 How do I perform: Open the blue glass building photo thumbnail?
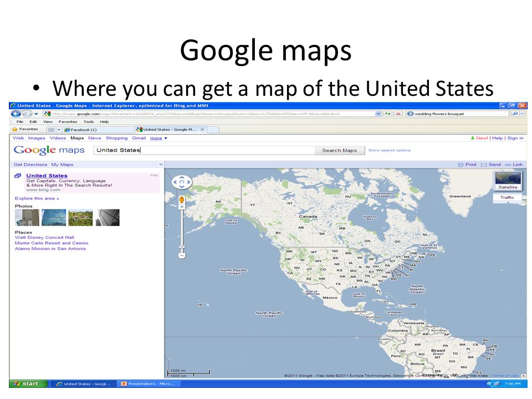coord(54,217)
